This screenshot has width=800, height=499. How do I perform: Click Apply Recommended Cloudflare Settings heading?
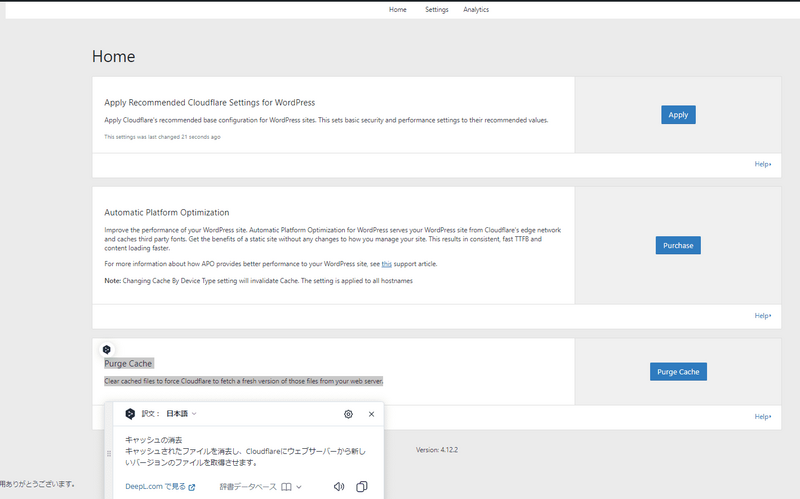click(210, 103)
